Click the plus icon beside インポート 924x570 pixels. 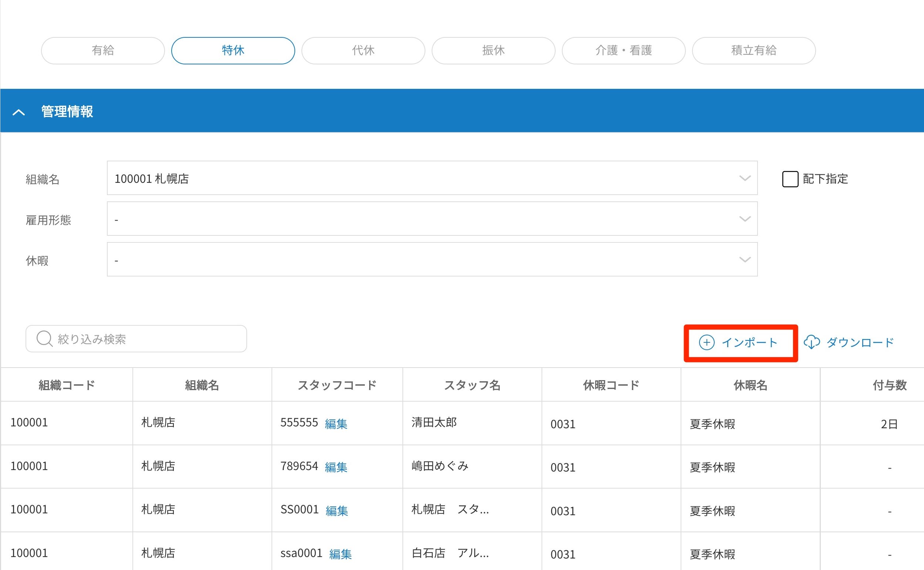tap(706, 342)
